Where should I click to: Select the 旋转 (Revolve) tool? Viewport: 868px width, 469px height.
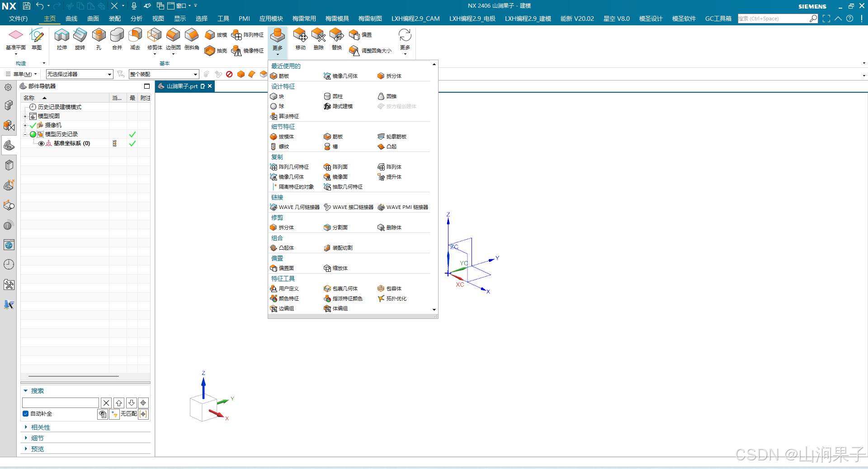[80, 39]
